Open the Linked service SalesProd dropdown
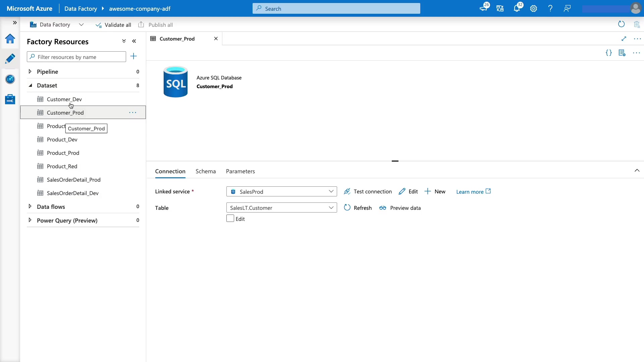This screenshot has width=644, height=362. click(x=281, y=191)
